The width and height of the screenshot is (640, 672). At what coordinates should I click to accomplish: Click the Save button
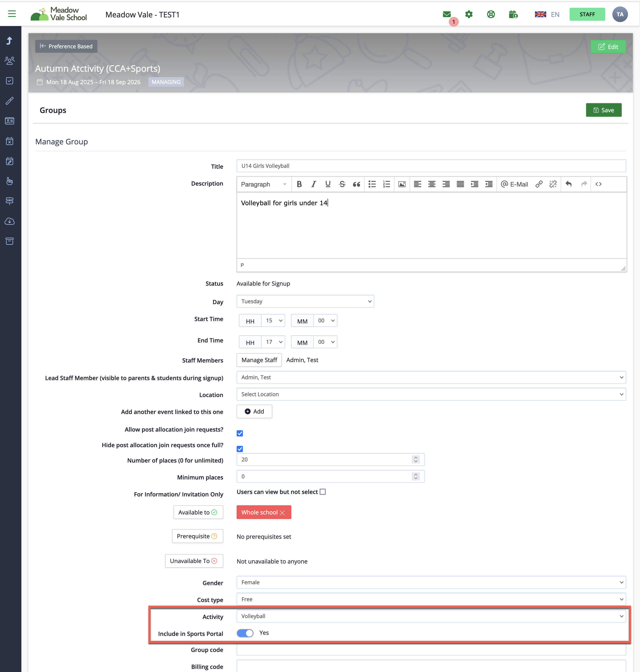click(x=603, y=110)
